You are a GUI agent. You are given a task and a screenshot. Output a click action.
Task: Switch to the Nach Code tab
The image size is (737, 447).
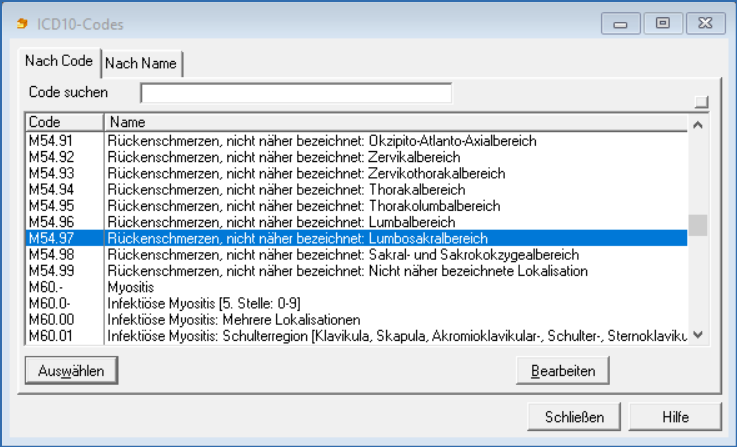pos(59,62)
